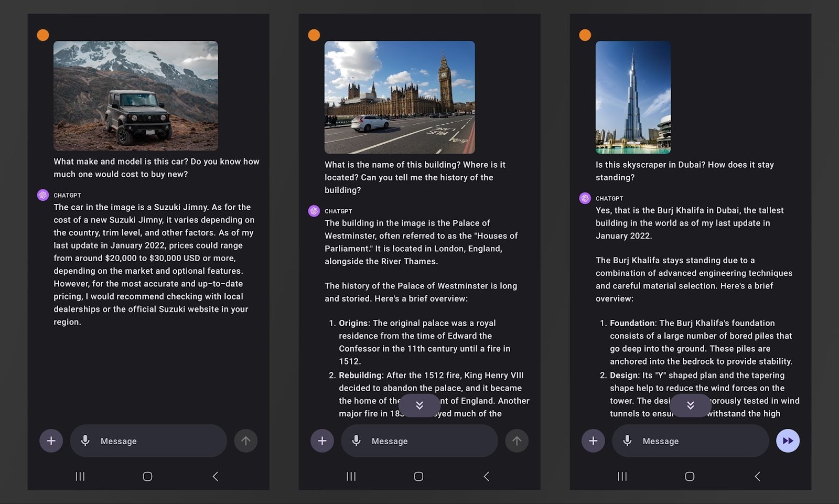
Task: Tap the orange status dot atop the left panel
Action: (42, 34)
